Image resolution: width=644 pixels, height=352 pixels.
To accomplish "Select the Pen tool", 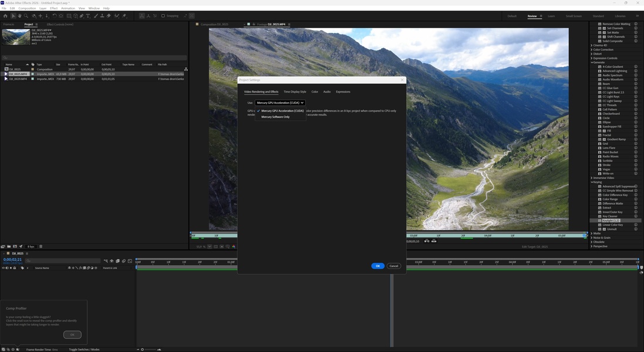I will 82,16.
